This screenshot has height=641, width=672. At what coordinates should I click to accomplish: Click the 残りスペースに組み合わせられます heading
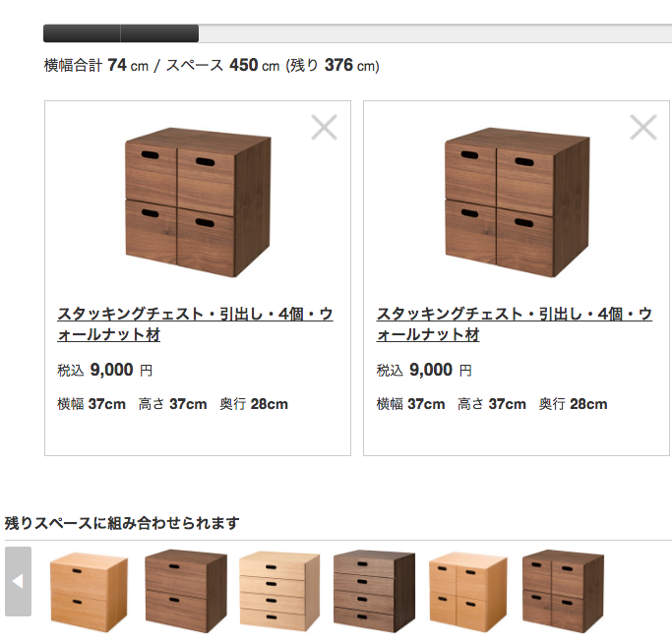(122, 523)
